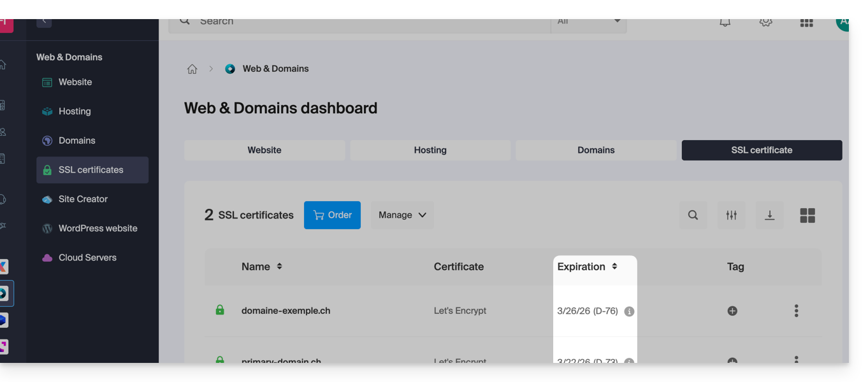Click the Order button
Image resolution: width=868 pixels, height=382 pixels.
click(x=332, y=215)
